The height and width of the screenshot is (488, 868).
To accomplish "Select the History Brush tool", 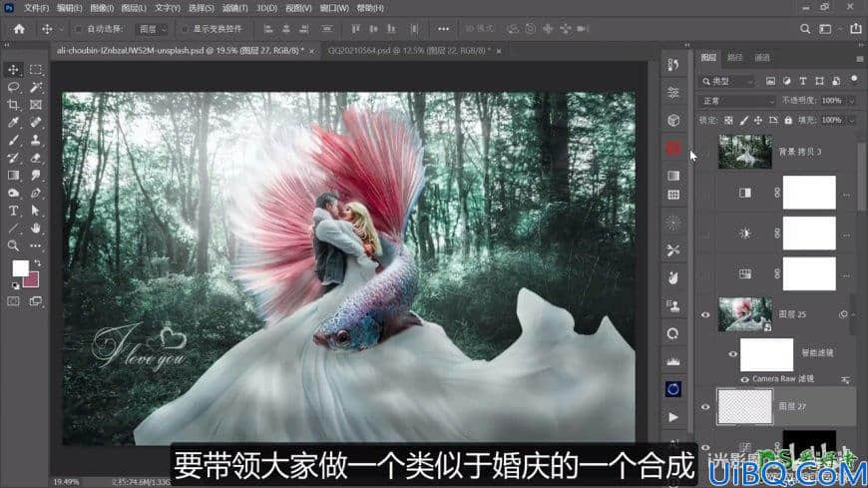I will point(13,158).
